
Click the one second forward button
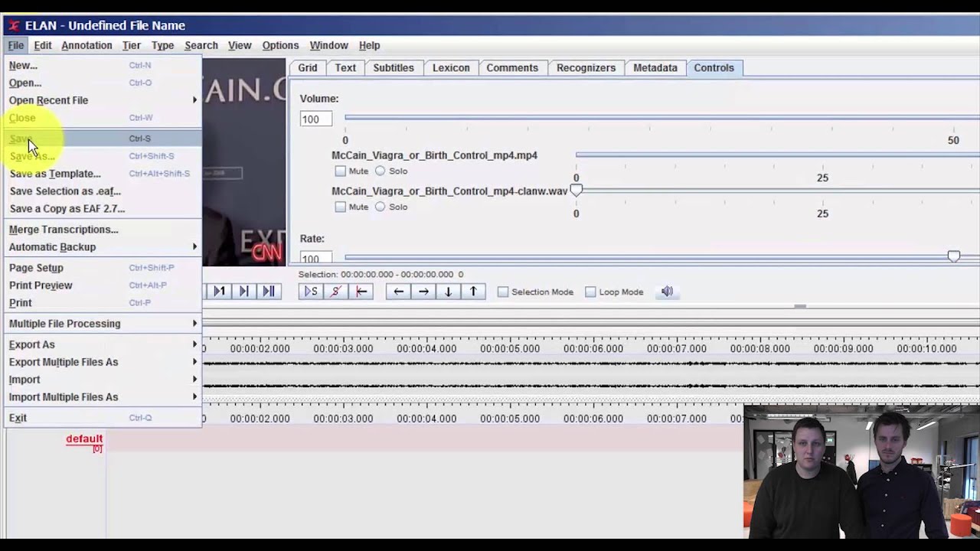pyautogui.click(x=219, y=292)
